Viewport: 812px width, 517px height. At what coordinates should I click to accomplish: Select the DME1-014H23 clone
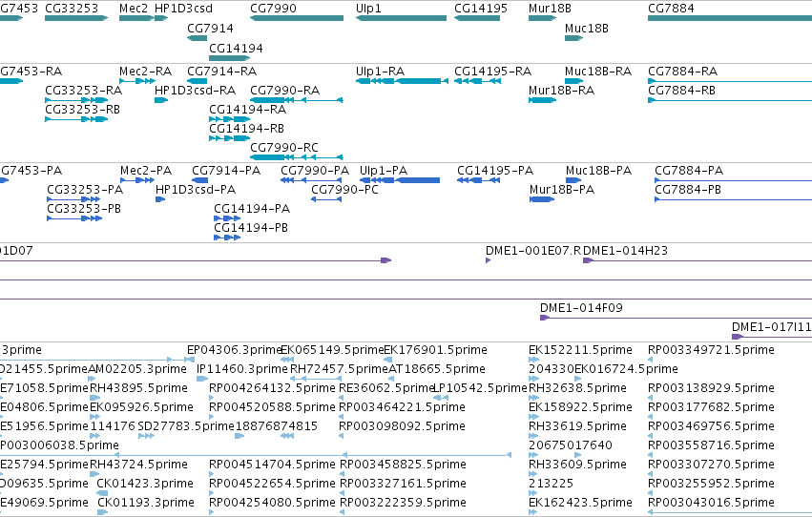(697, 260)
